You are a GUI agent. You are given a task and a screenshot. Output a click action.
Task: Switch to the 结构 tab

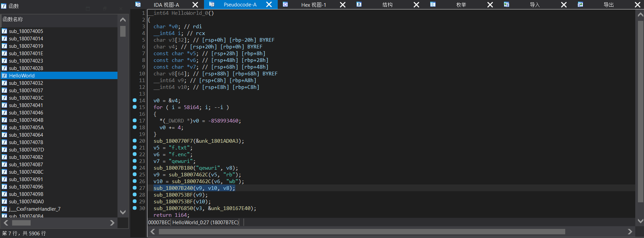387,5
